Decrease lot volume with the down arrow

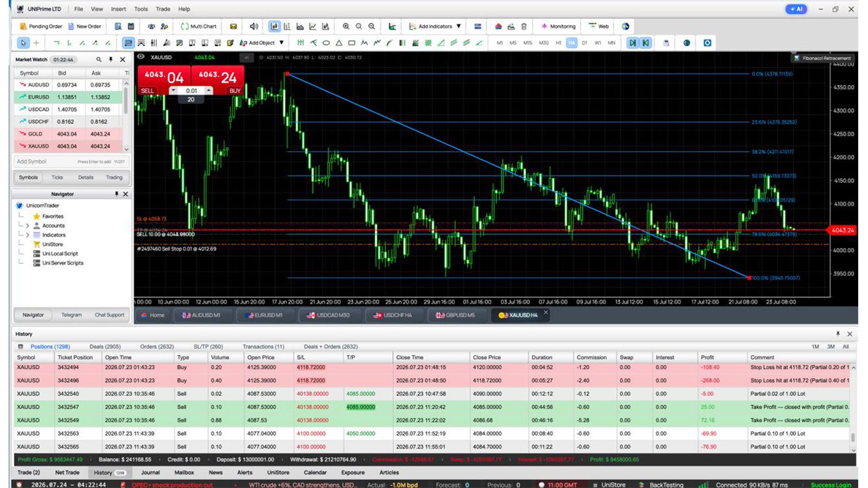pyautogui.click(x=173, y=91)
